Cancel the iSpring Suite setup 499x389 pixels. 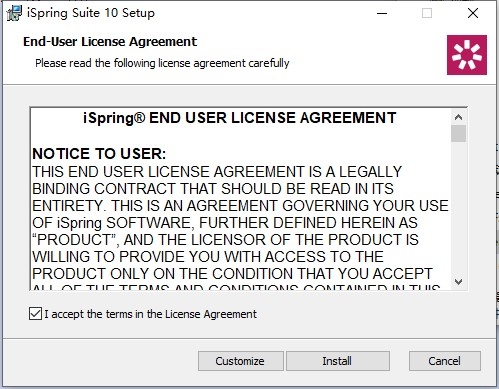[445, 361]
